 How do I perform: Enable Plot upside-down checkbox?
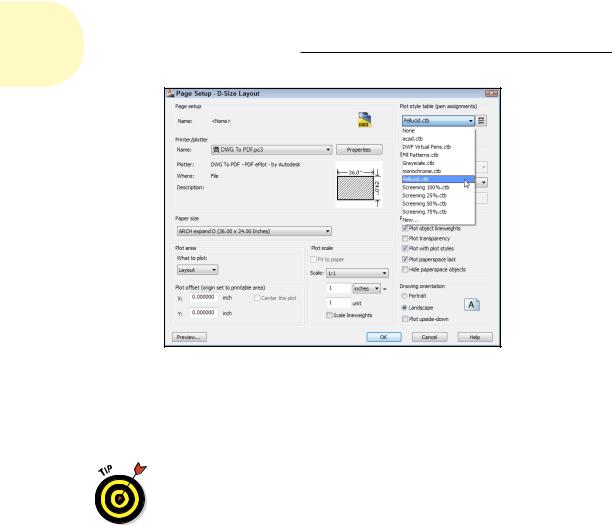tap(405, 319)
